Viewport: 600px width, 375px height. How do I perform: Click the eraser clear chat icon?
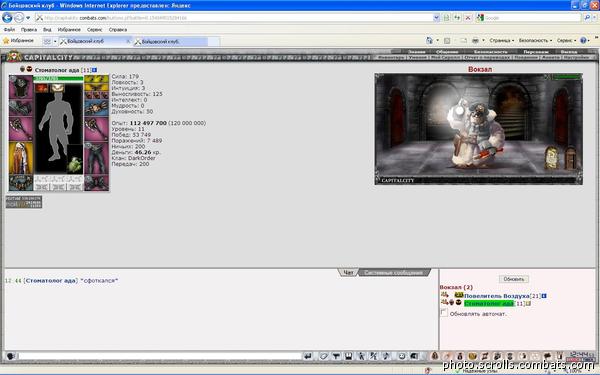324,356
